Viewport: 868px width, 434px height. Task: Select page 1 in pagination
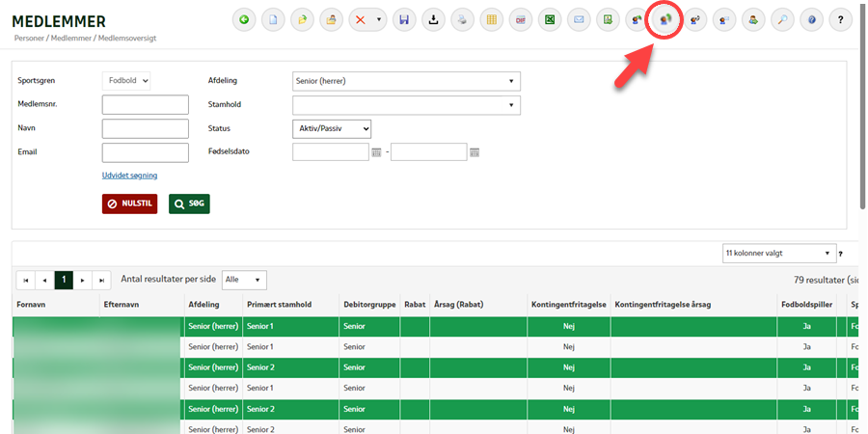click(x=64, y=281)
